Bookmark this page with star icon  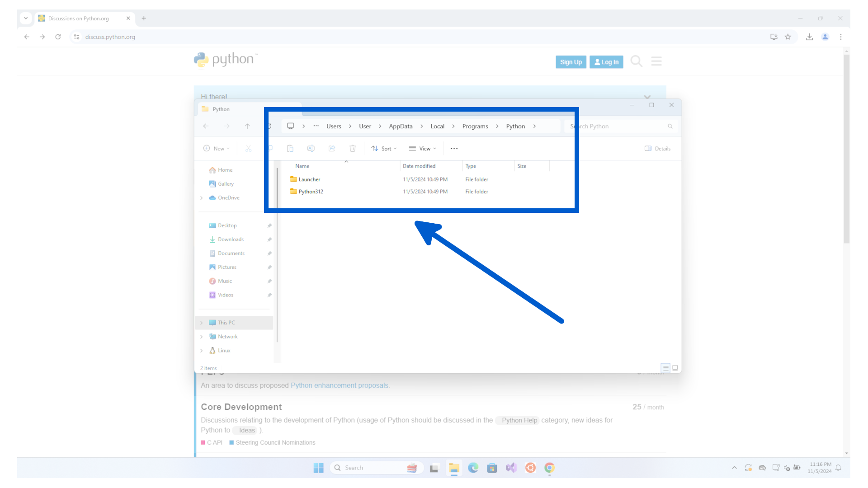click(788, 37)
